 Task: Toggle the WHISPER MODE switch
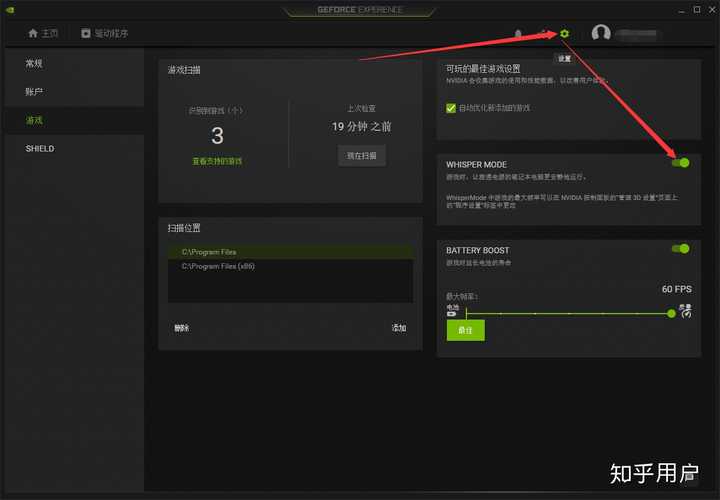681,163
